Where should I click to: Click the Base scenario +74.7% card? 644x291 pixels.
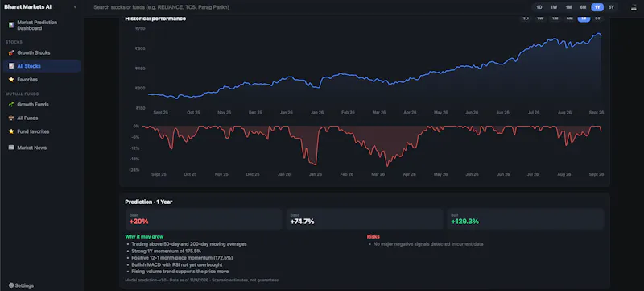[365, 218]
